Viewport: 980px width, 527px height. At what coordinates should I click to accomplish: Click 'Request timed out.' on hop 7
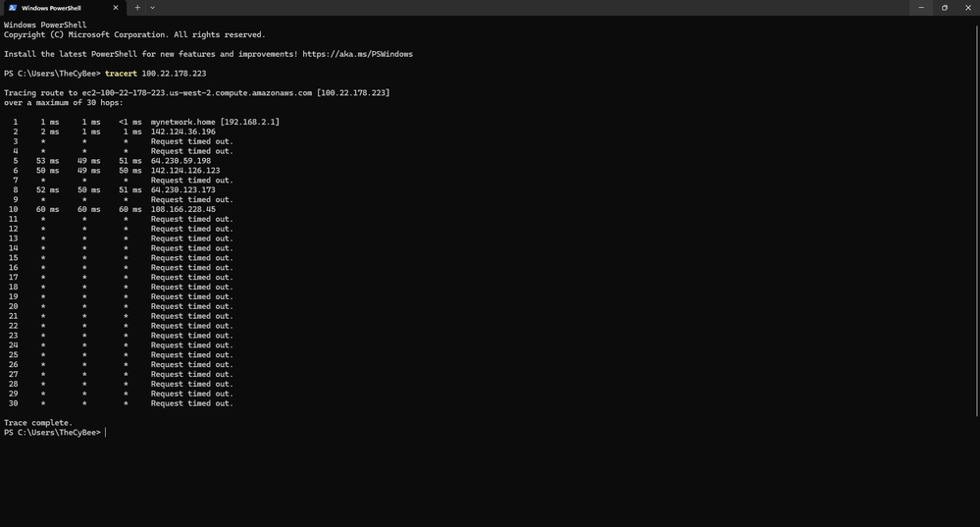pyautogui.click(x=192, y=180)
